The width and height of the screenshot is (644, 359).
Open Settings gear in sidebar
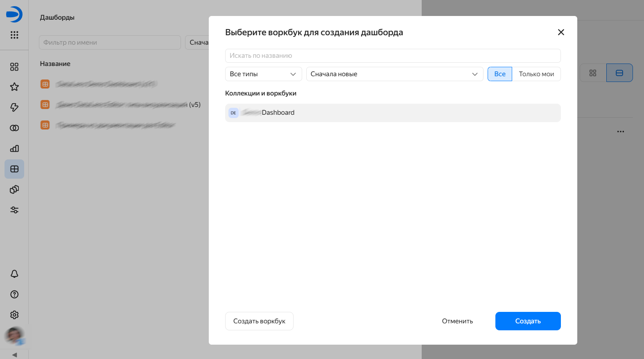click(14, 315)
